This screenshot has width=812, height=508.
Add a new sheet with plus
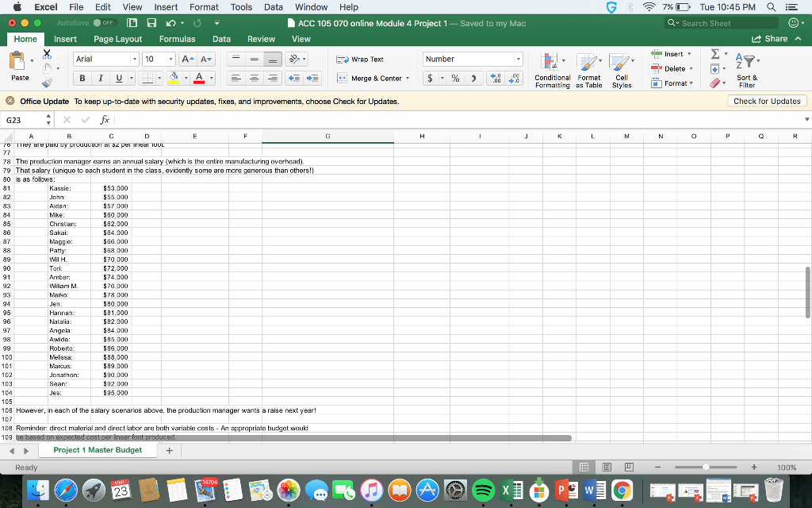pos(169,451)
